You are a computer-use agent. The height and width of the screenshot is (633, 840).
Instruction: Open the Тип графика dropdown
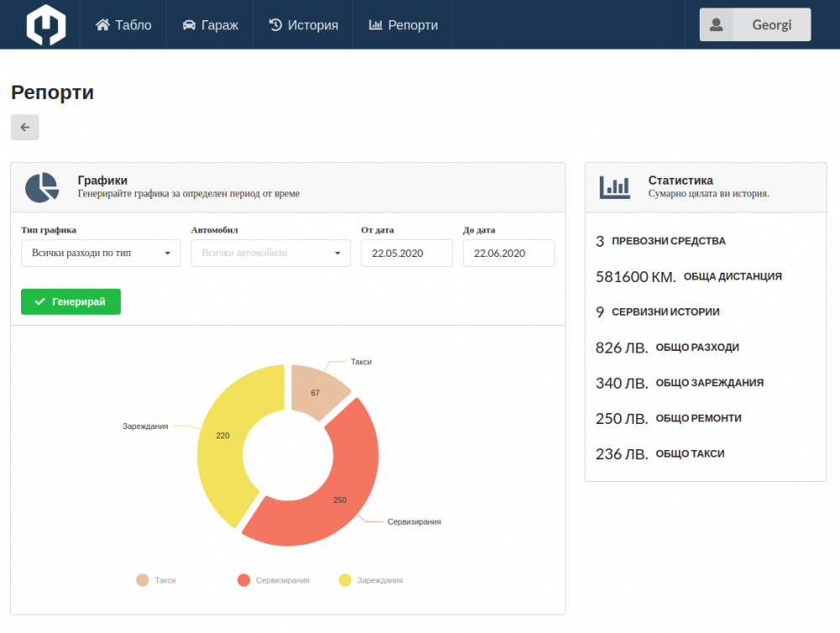[x=101, y=253]
